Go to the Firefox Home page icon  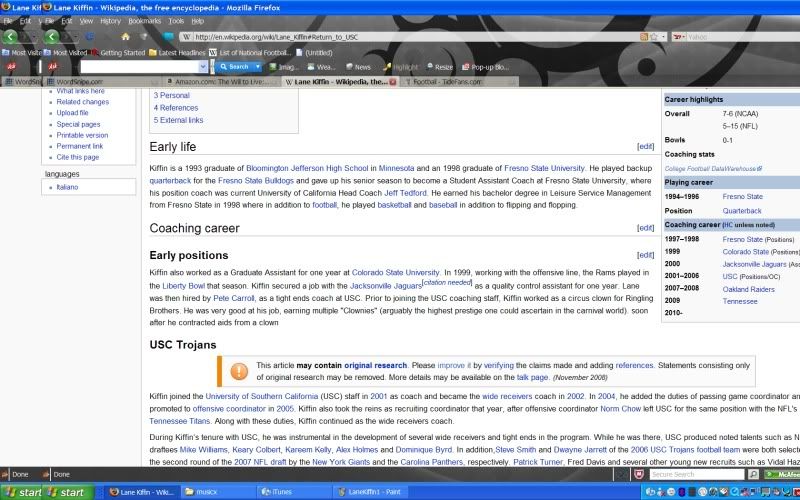125,37
